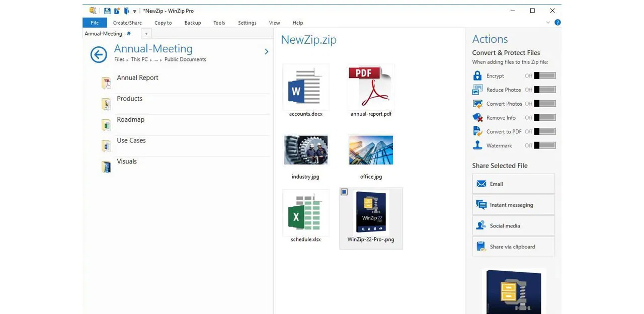644x314 pixels.
Task: Click the pin icon on Annual-Meeting tab
Action: (129, 34)
